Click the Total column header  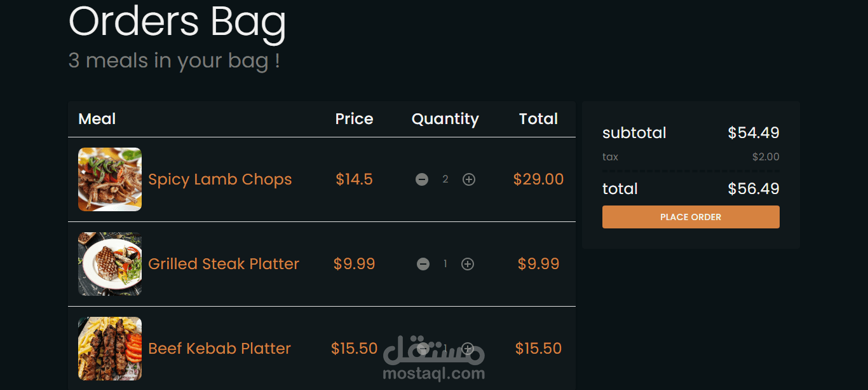539,119
